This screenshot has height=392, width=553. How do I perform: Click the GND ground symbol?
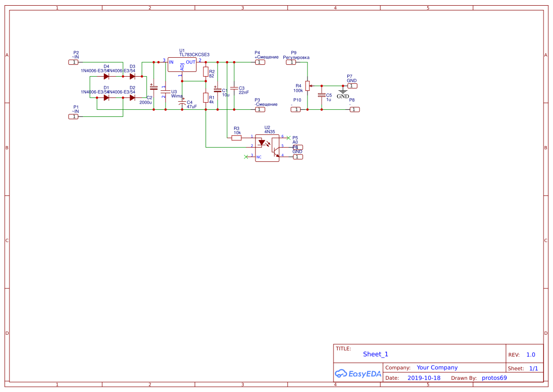coord(343,91)
